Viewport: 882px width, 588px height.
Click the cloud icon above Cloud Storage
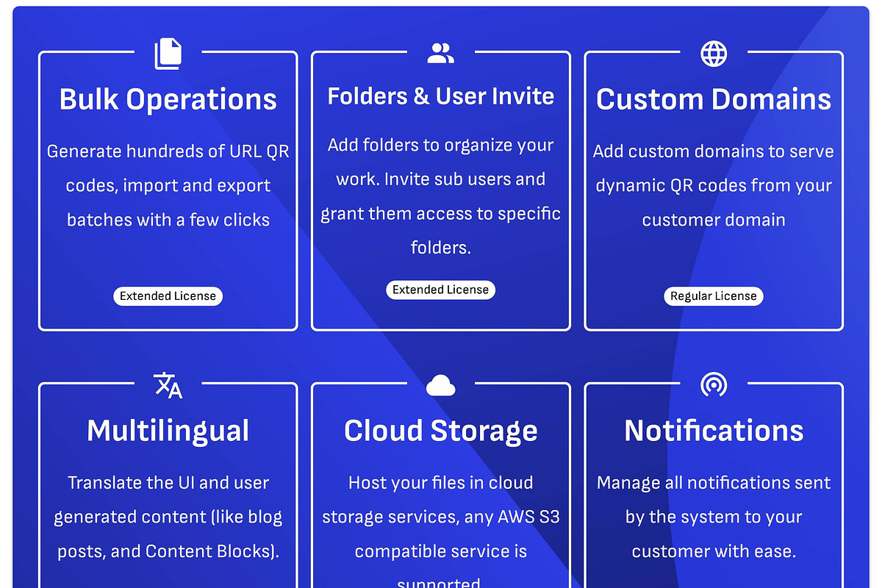[440, 384]
